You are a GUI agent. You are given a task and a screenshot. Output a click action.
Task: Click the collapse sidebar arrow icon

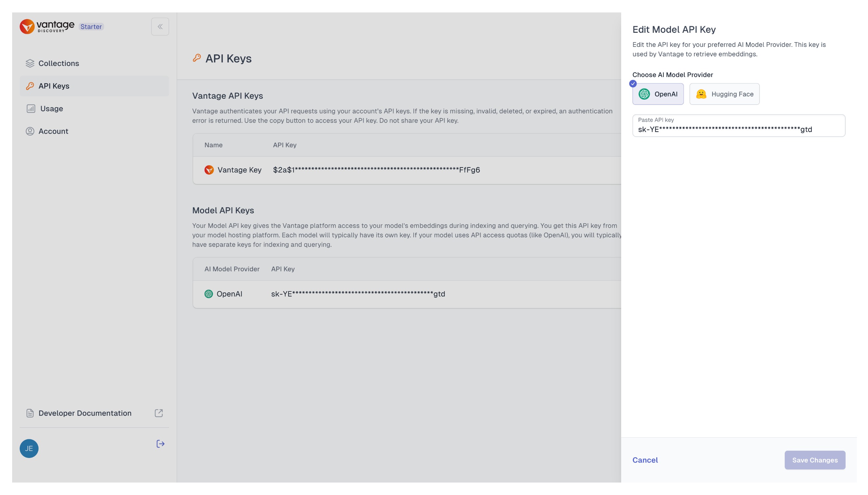[160, 27]
